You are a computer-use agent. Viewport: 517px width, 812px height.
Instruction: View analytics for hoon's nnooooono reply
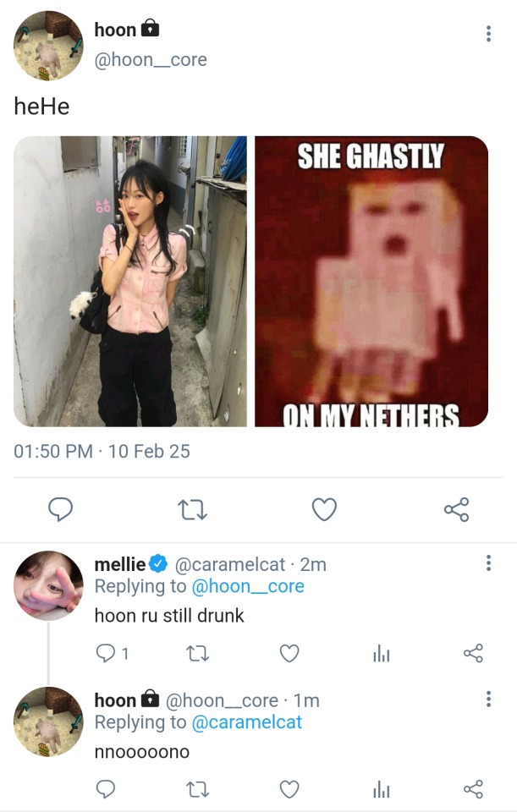pos(382,789)
